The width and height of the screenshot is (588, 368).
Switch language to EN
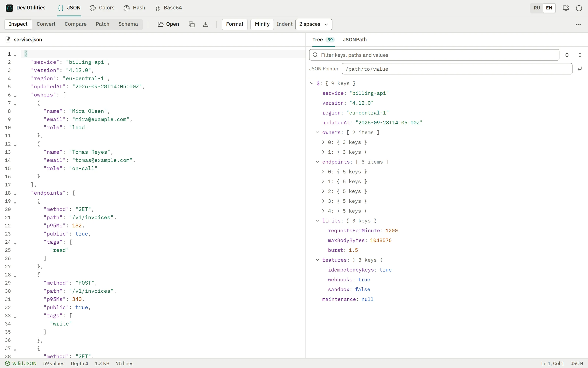[549, 8]
